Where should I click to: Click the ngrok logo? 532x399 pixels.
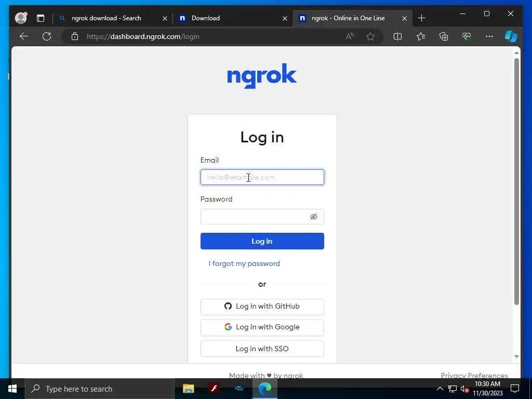click(262, 76)
